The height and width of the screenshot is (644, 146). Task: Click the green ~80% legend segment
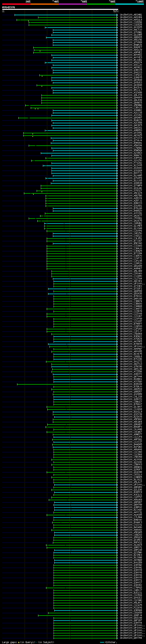pyautogui.click(x=101, y=4)
